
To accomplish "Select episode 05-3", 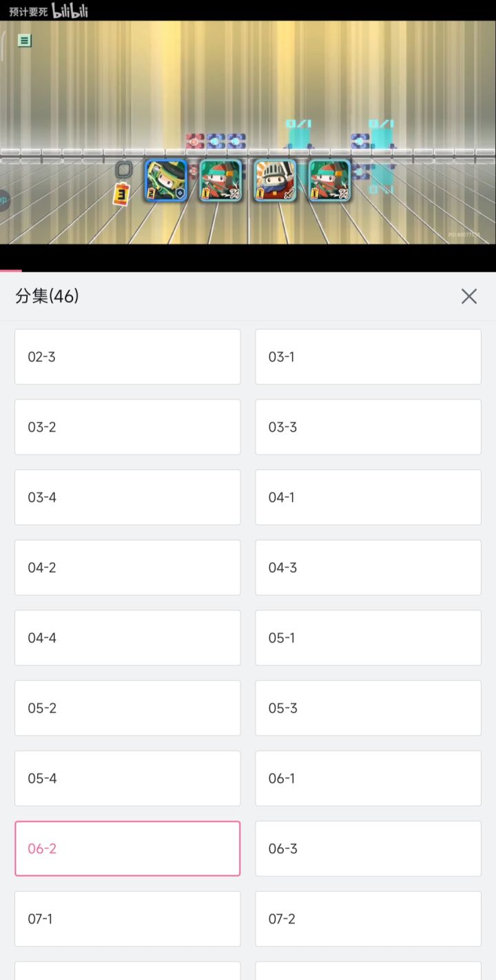I will click(368, 708).
